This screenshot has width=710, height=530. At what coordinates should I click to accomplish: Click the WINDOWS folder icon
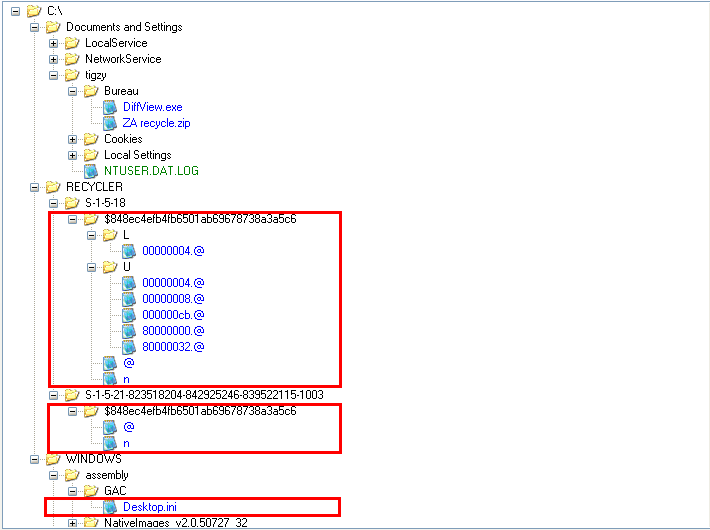tap(53, 459)
